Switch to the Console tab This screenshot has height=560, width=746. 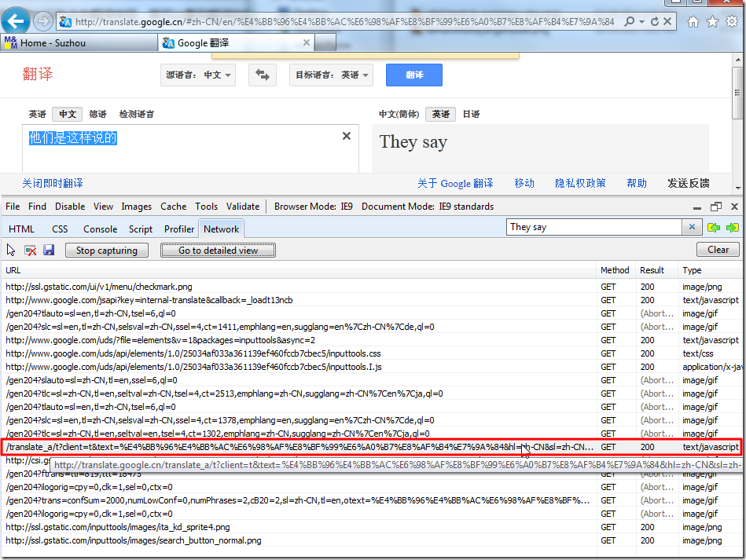(101, 229)
